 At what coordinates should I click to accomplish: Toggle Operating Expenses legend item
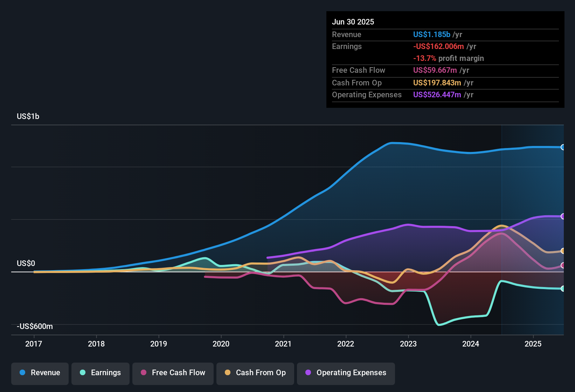346,373
